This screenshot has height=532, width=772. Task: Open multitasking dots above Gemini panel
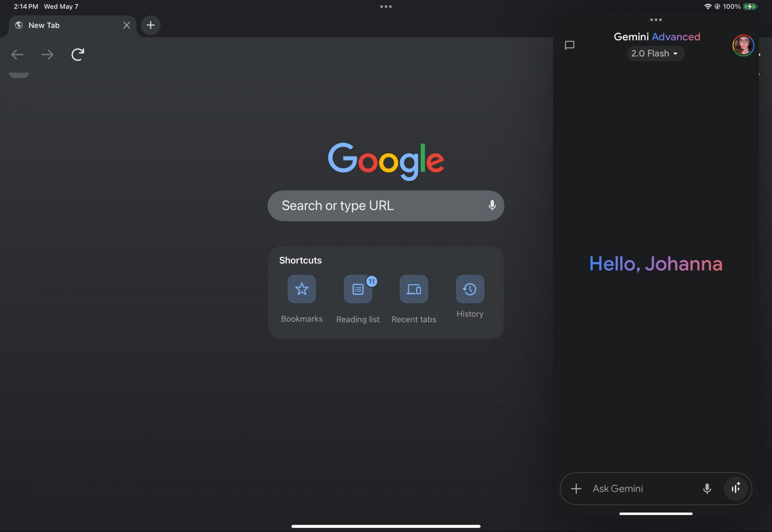click(x=655, y=20)
